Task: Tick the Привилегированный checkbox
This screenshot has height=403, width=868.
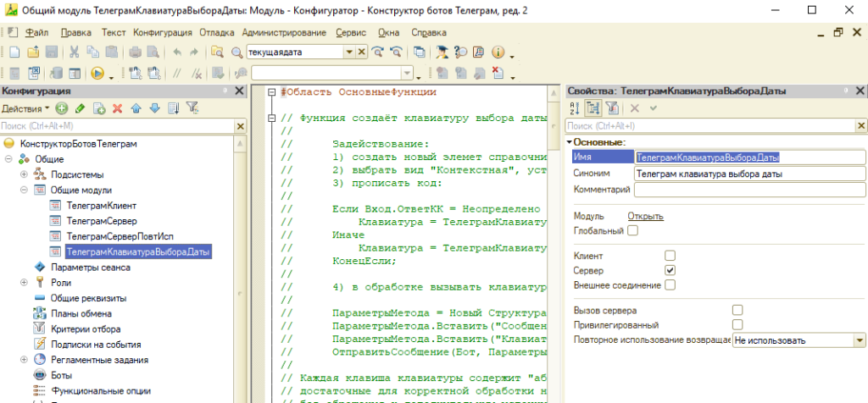Action: pos(737,325)
